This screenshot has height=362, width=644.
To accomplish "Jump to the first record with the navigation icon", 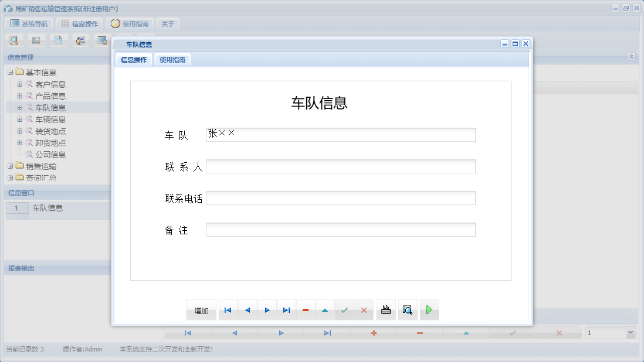I will (x=228, y=309).
